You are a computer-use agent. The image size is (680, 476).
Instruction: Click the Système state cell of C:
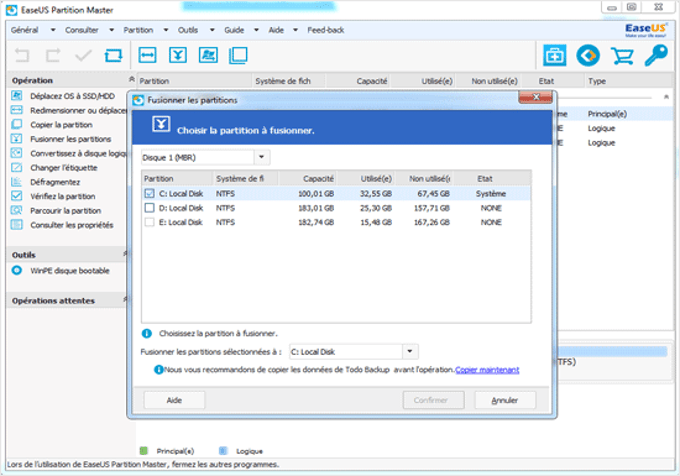point(491,194)
